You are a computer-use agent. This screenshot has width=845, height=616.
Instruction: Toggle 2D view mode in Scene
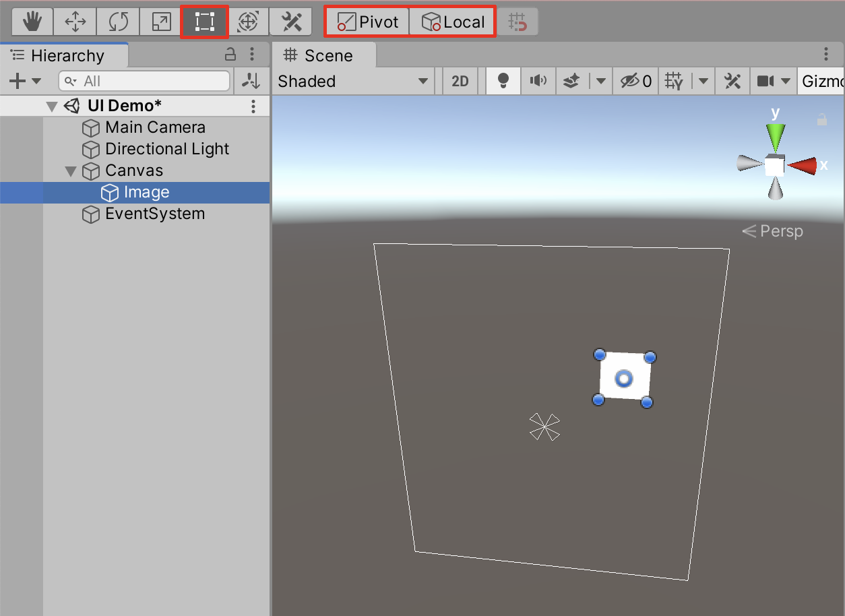pos(460,82)
